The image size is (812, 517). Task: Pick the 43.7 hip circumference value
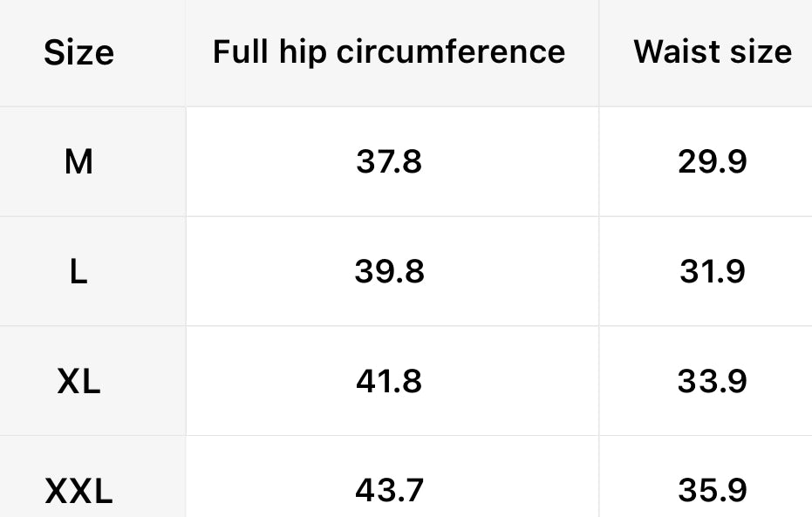point(389,491)
